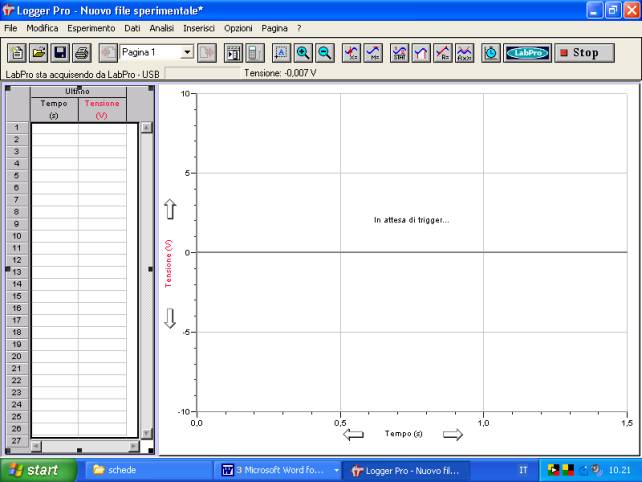This screenshot has height=482, width=642.
Task: Click the data collection clock icon
Action: click(491, 53)
